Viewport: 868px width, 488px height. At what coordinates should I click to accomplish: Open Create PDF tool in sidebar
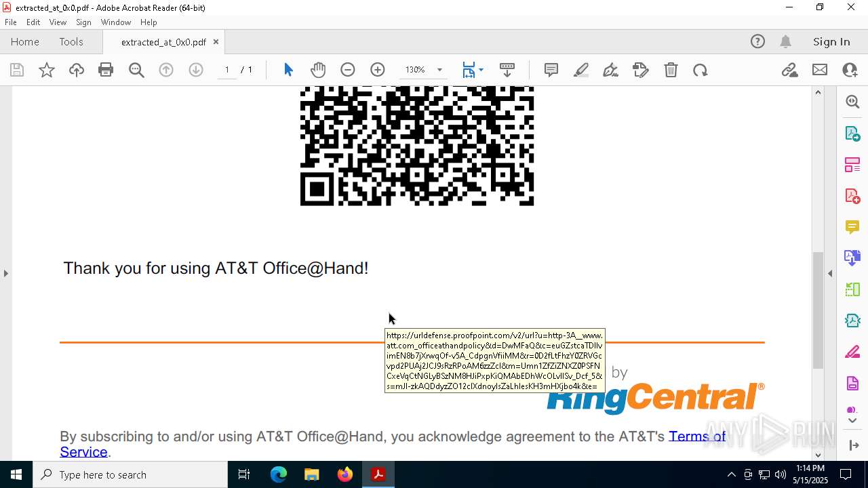(x=852, y=195)
